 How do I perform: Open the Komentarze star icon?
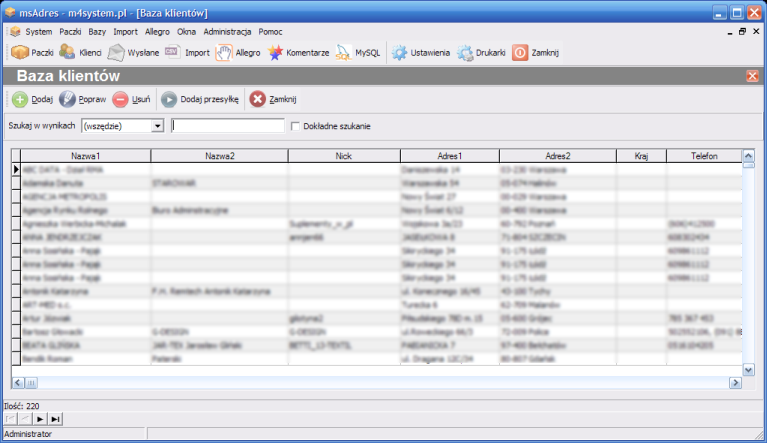[275, 52]
